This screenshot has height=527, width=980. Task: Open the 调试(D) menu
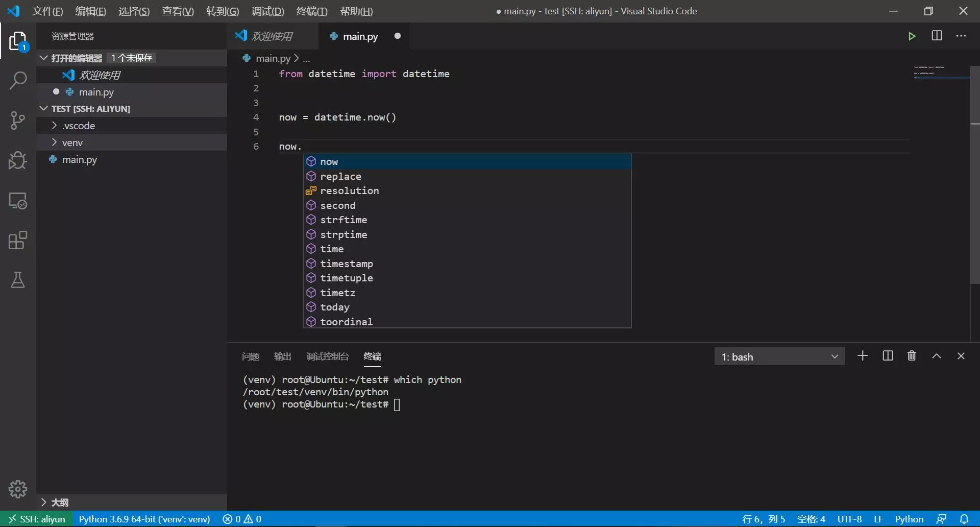pos(267,11)
